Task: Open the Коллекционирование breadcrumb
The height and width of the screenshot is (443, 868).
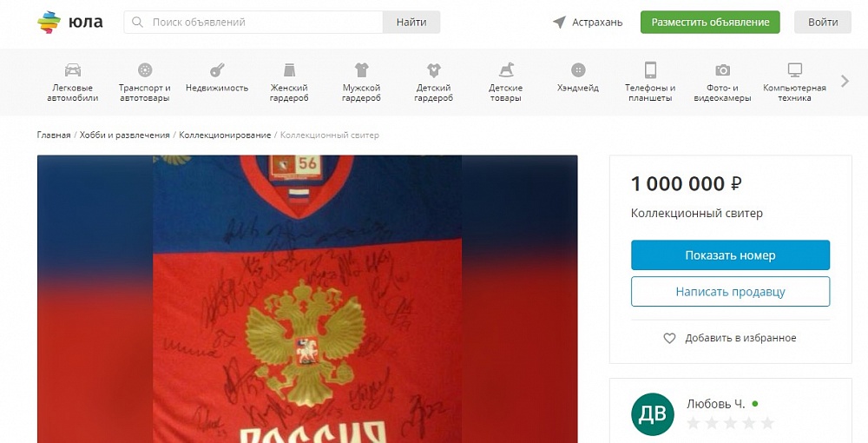Action: [x=225, y=136]
